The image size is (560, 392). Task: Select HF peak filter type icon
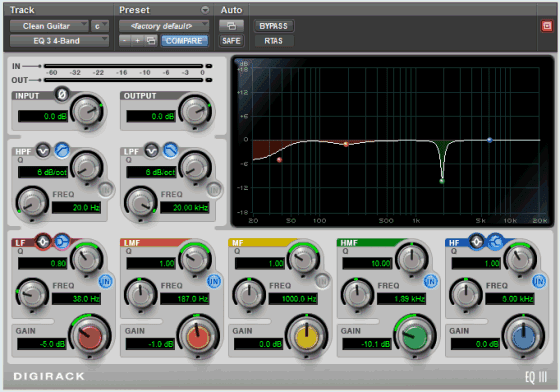(476, 242)
